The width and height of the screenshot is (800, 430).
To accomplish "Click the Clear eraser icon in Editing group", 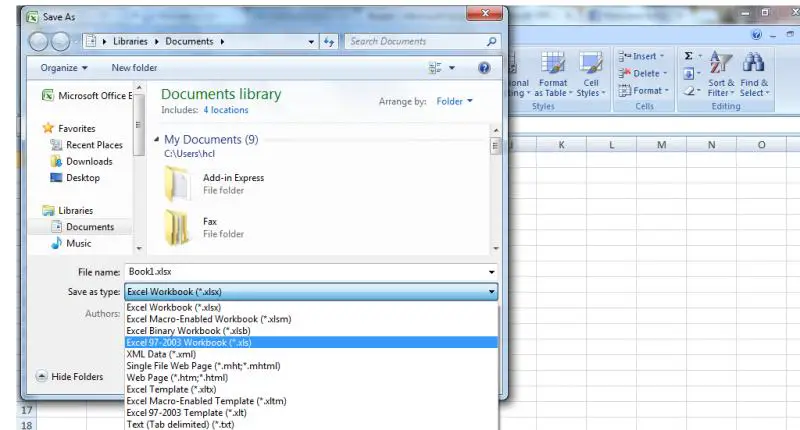I will coord(689,91).
